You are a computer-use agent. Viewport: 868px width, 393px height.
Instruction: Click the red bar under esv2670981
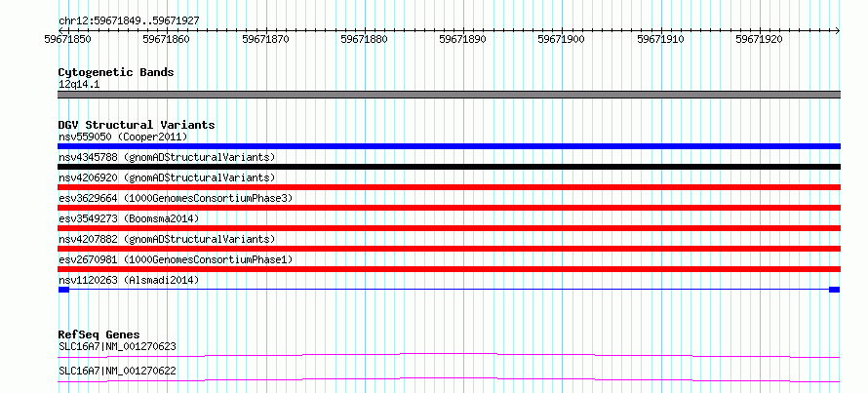point(449,269)
